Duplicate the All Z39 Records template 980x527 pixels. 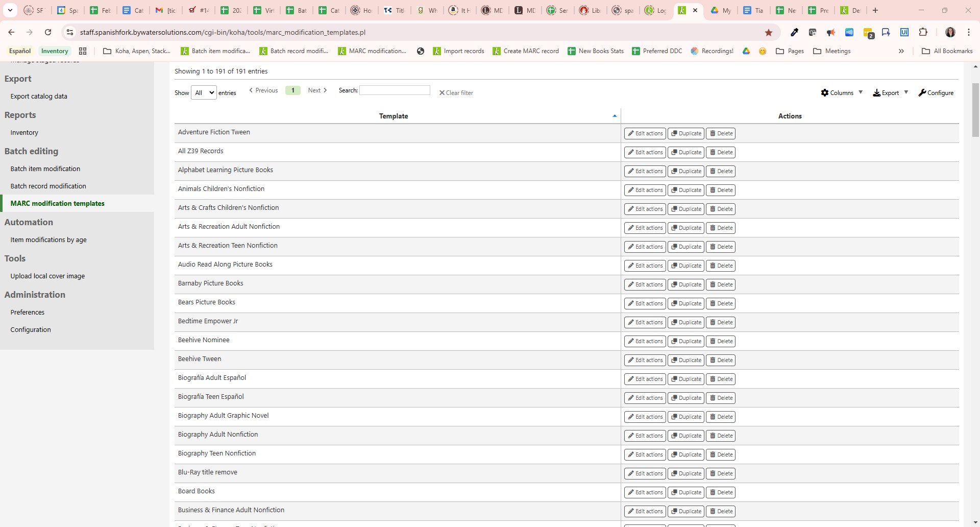click(686, 153)
